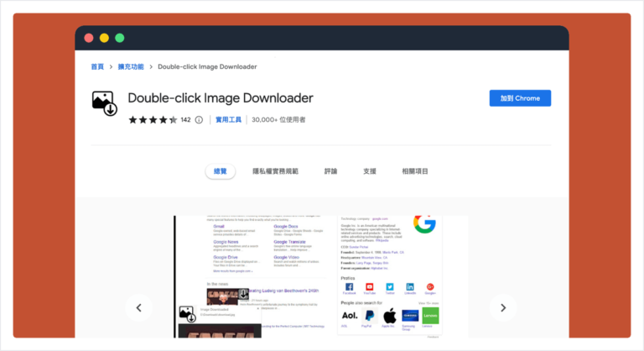Click the Google News link in preview
This screenshot has width=644, height=351.
pyautogui.click(x=226, y=242)
